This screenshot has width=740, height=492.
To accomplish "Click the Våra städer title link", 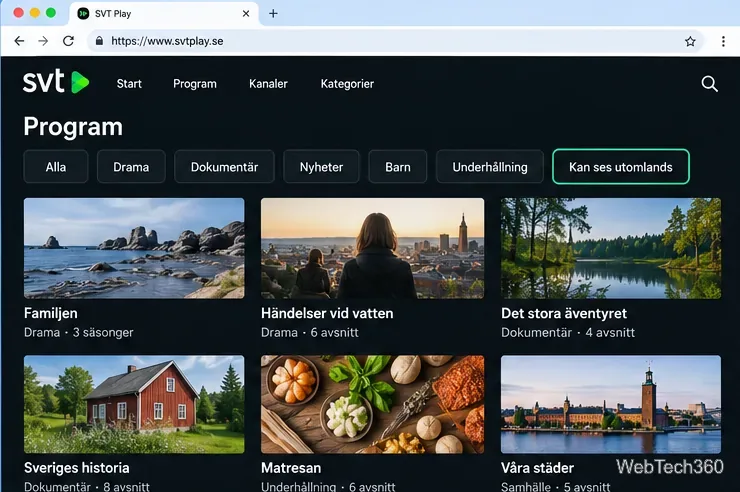I will pos(538,467).
